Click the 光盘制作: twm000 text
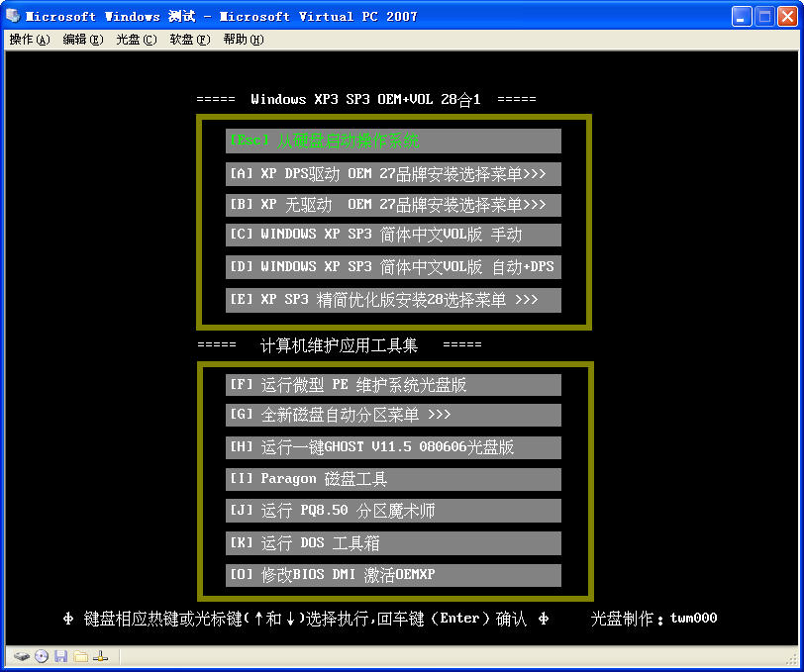The height and width of the screenshot is (672, 804). pos(653,619)
